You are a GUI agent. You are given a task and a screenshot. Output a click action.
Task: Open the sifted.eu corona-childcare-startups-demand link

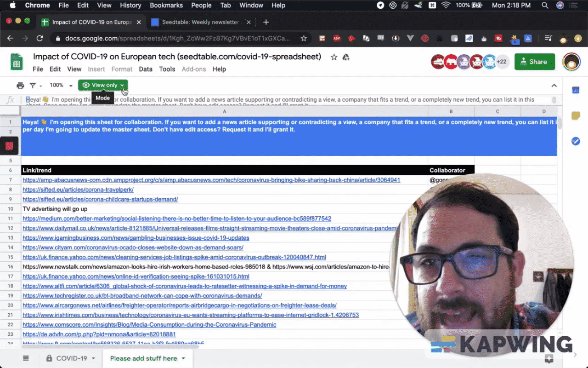tap(100, 199)
